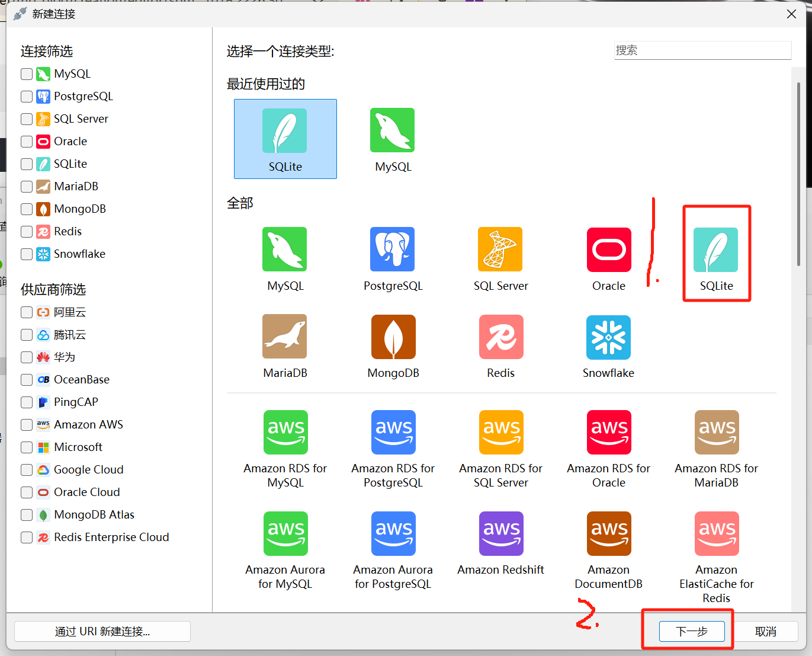Choose Redis connection type
This screenshot has height=656, width=812.
click(x=500, y=346)
